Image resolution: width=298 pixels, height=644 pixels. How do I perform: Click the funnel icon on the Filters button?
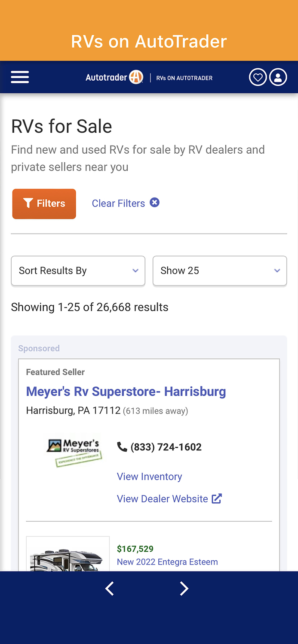click(28, 203)
